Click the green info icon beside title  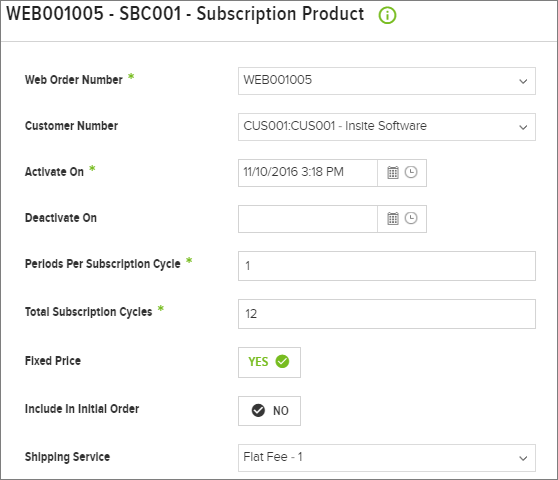pyautogui.click(x=387, y=15)
